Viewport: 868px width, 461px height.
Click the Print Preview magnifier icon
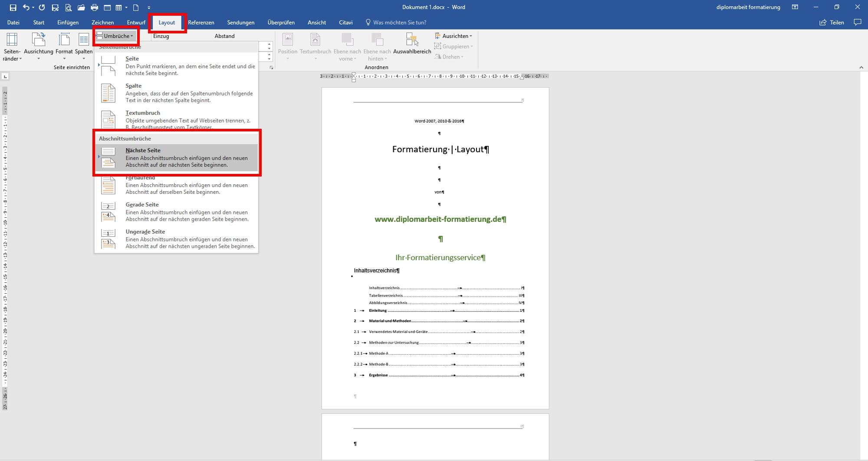click(68, 7)
